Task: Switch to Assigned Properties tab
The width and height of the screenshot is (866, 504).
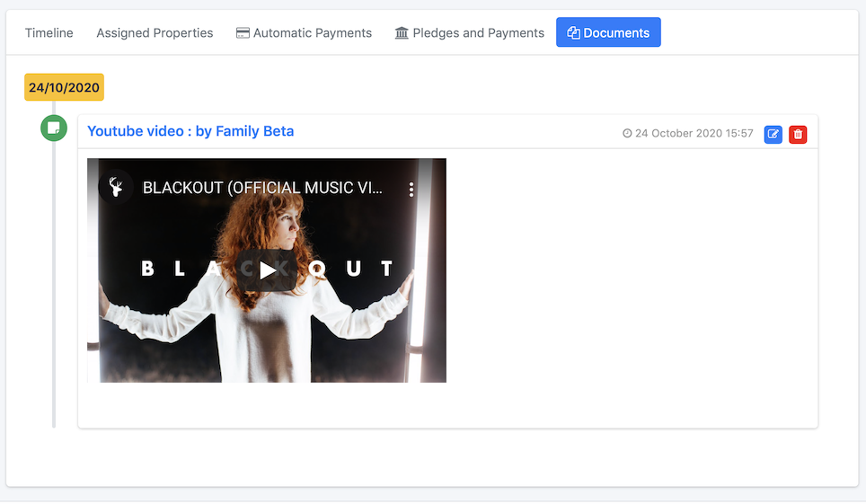Action: (x=155, y=32)
